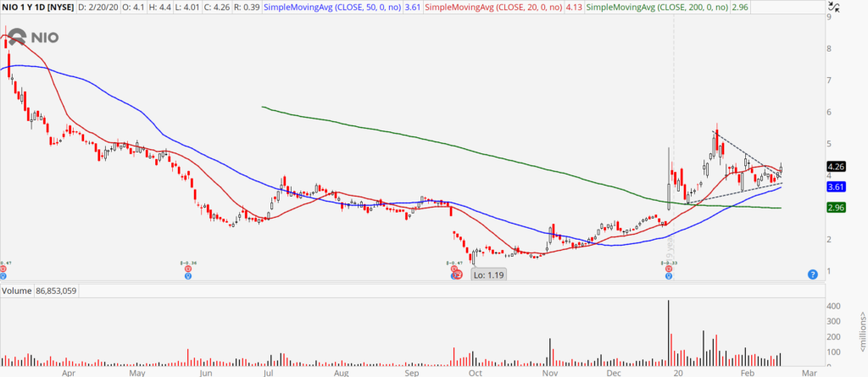Click the blue 3.61 price axis tag
This screenshot has width=868, height=377.
(835, 187)
